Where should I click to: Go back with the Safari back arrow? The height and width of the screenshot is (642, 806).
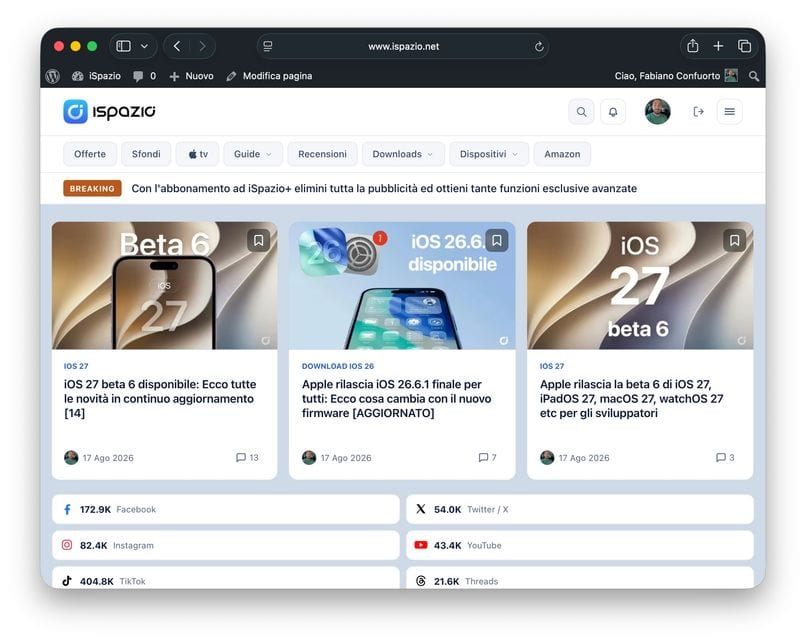(x=177, y=46)
